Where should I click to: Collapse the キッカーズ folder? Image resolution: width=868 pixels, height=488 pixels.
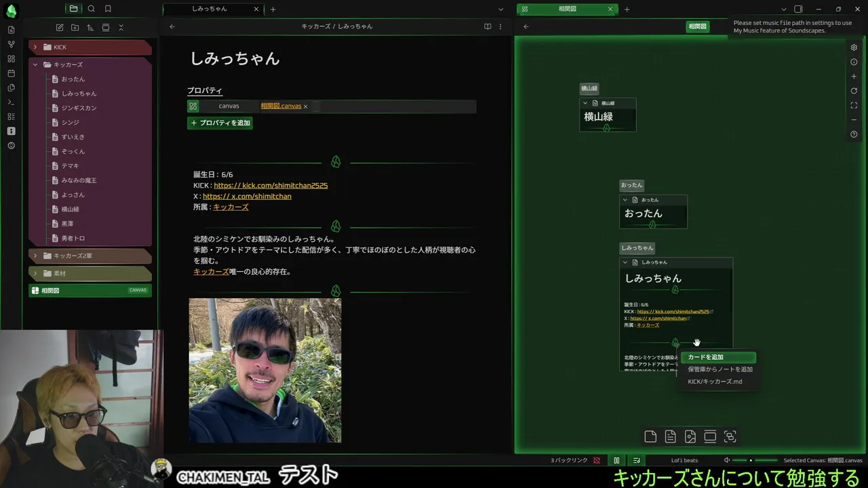(x=90, y=64)
